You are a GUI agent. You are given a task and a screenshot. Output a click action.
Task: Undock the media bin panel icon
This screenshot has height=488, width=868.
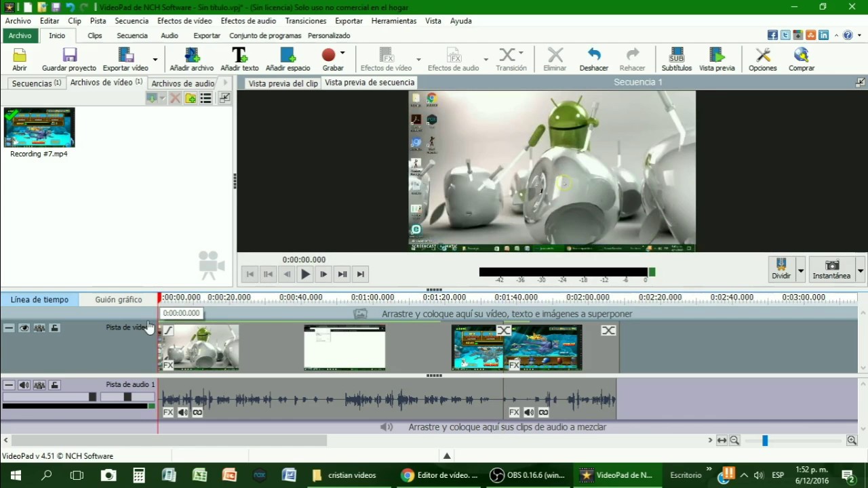pyautogui.click(x=224, y=98)
